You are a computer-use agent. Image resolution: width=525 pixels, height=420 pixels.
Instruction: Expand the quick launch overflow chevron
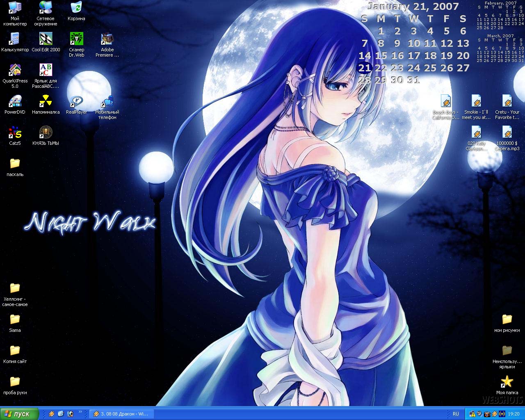coord(80,412)
